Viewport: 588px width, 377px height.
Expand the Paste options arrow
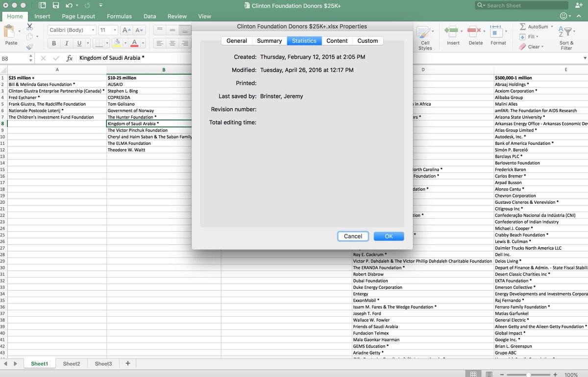pyautogui.click(x=19, y=31)
